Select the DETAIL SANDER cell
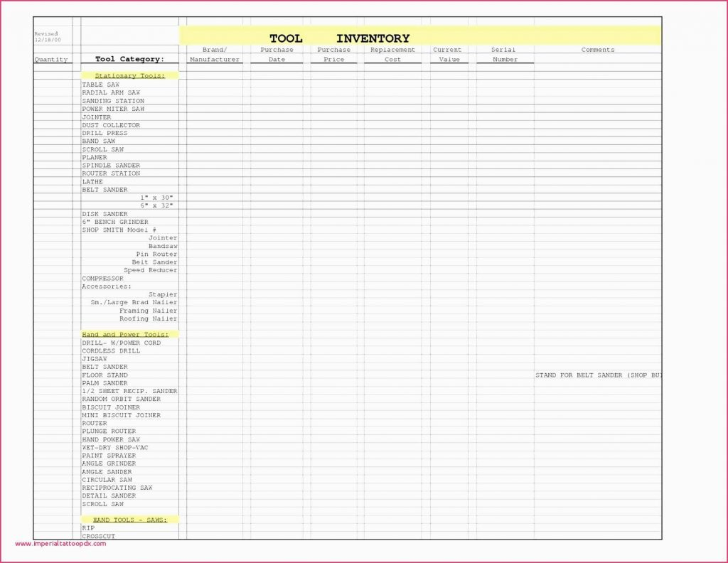728x563 pixels. (x=109, y=495)
